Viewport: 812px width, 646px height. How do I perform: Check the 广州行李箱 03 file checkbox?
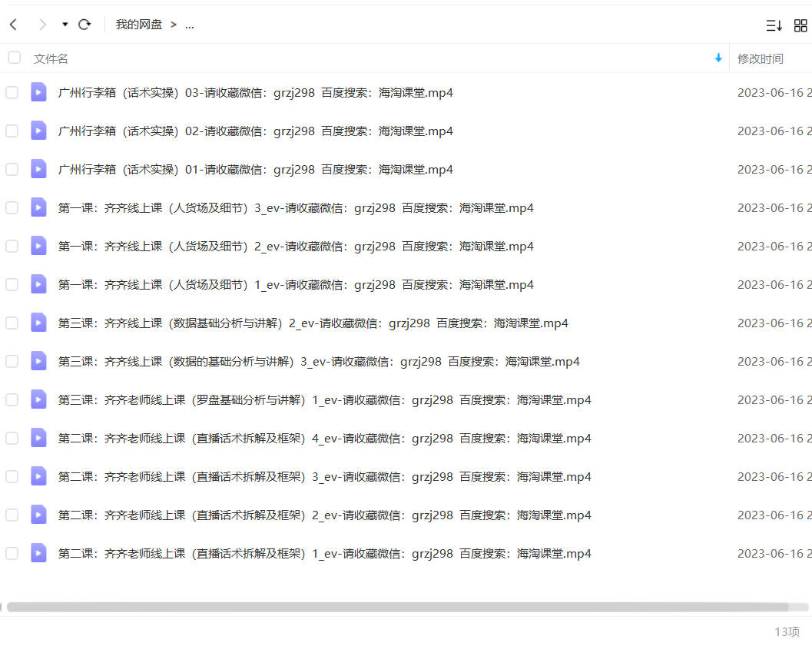click(12, 93)
